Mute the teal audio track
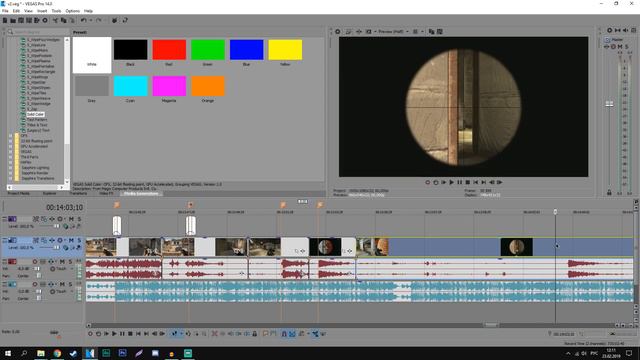This screenshot has width=640, height=360. 62,284
